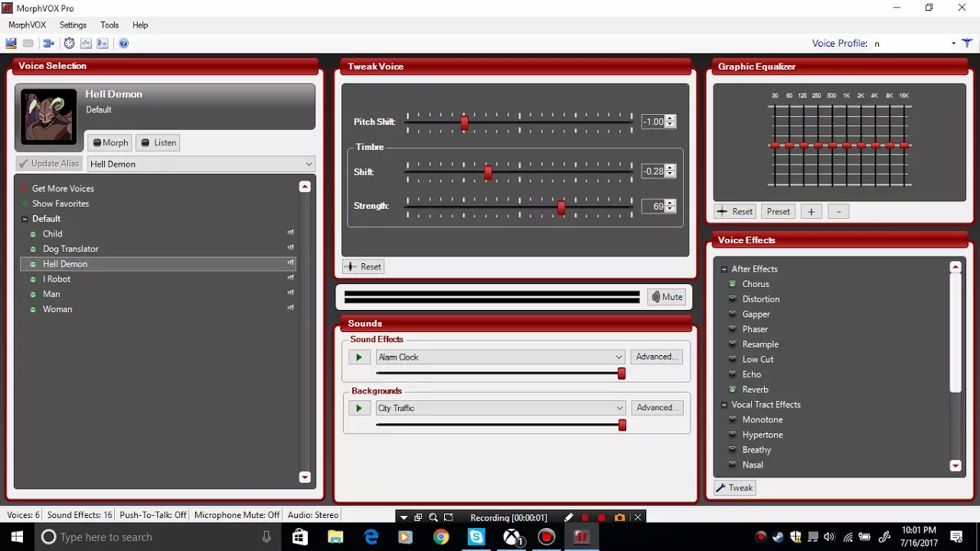The image size is (980, 551).
Task: Click the camera snapshot icon in recording bar
Action: click(x=619, y=517)
